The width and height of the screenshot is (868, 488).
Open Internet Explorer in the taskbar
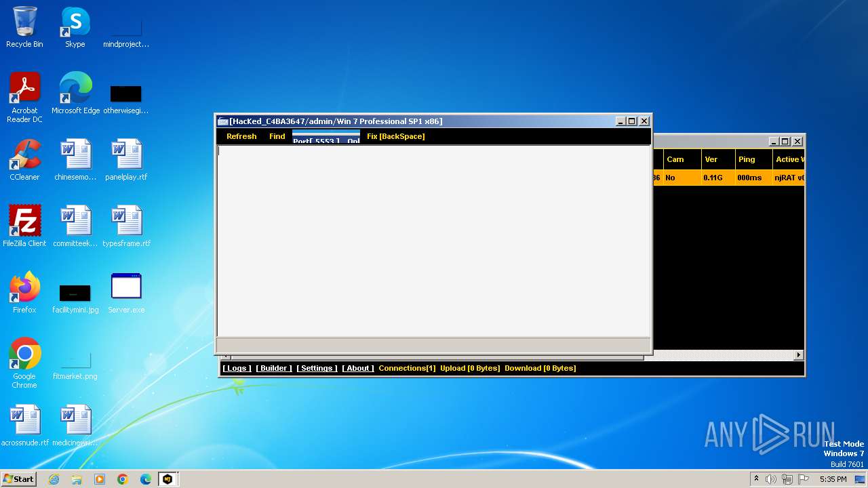(x=54, y=479)
